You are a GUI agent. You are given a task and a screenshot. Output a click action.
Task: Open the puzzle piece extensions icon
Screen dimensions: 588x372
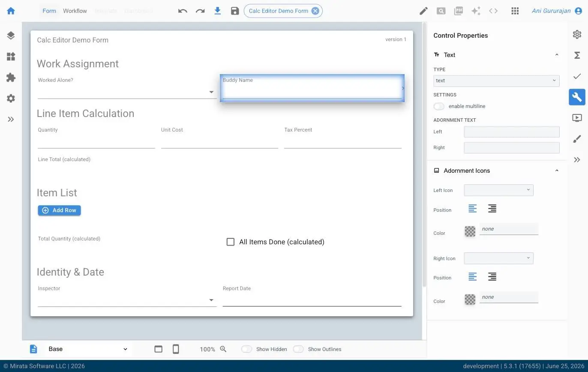pos(11,78)
